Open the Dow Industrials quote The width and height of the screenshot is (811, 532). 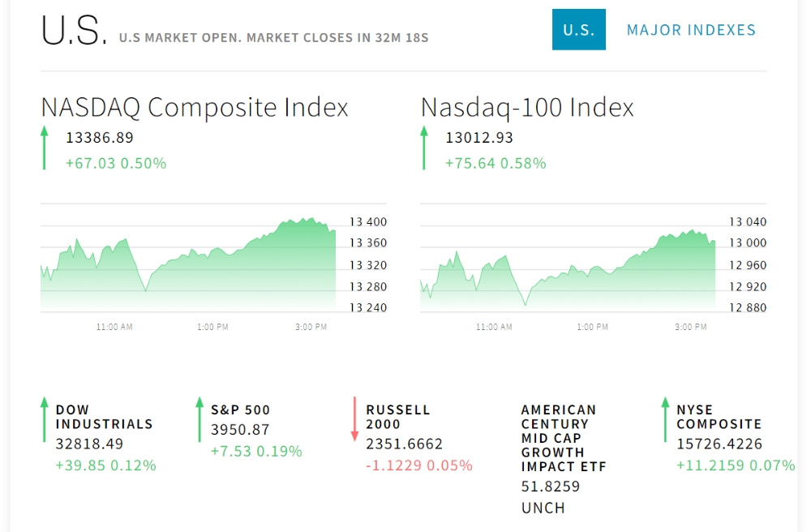[104, 417]
